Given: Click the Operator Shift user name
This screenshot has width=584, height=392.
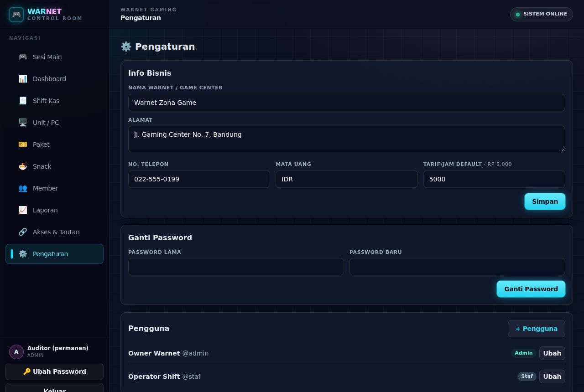Looking at the screenshot, I should point(154,377).
